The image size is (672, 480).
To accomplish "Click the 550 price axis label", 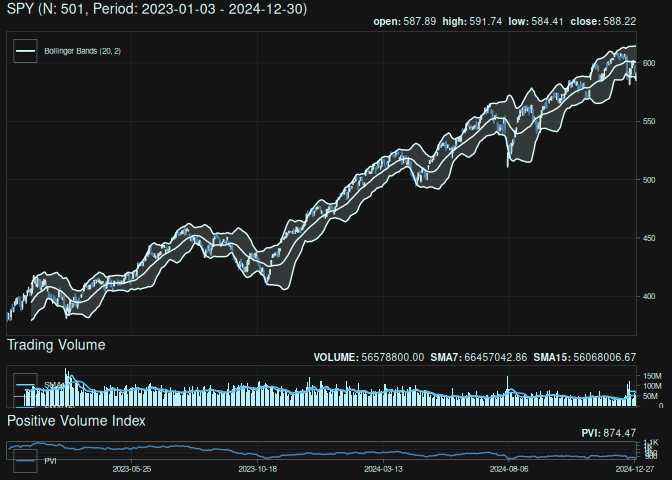I will click(649, 121).
